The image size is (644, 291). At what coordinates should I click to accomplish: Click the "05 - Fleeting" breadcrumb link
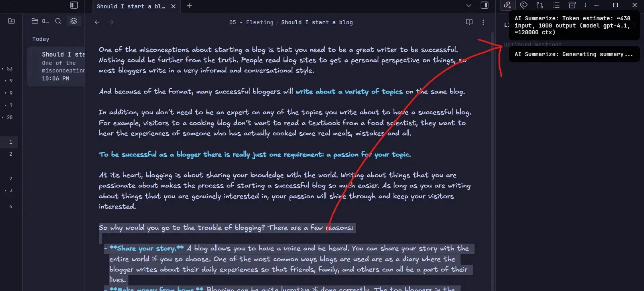[251, 23]
